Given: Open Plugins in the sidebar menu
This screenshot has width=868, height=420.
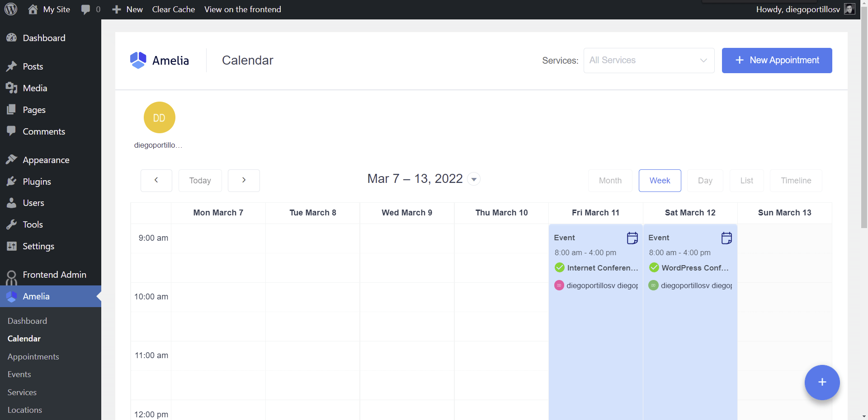Looking at the screenshot, I should pos(37,182).
